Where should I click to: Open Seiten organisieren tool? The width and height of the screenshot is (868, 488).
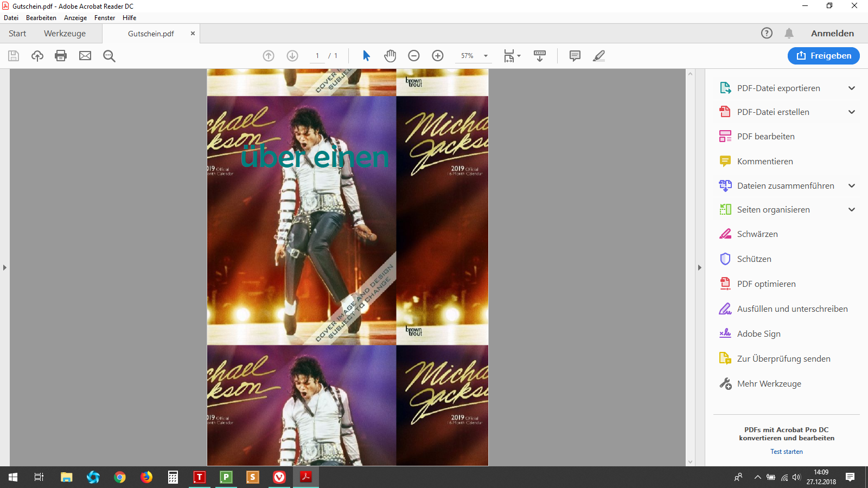pos(773,209)
